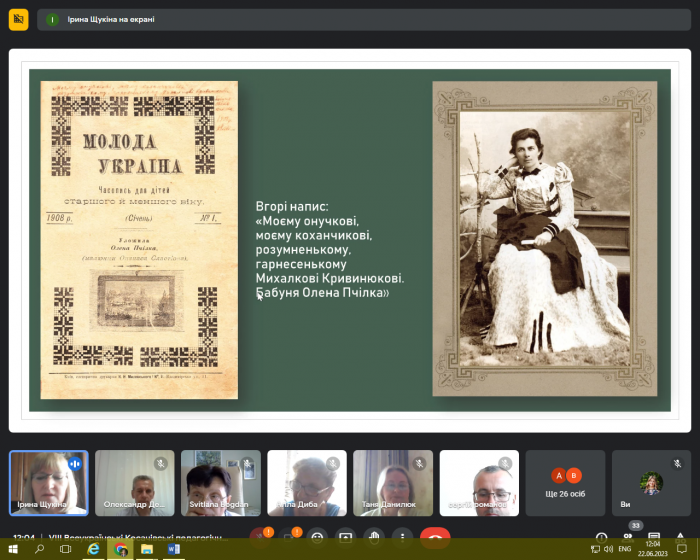Open Word from the Windows taskbar
The width and height of the screenshot is (700, 560).
tap(172, 549)
